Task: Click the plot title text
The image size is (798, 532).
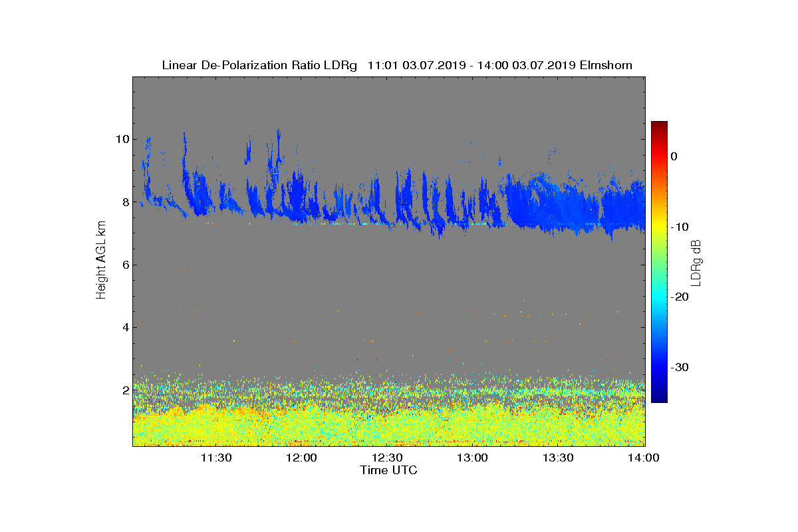Action: (x=397, y=65)
